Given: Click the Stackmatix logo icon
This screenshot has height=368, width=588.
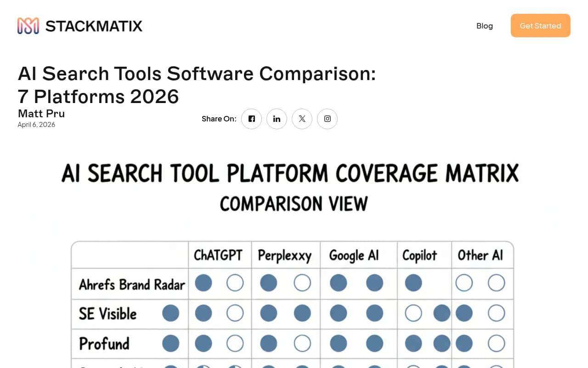Looking at the screenshot, I should tap(27, 25).
